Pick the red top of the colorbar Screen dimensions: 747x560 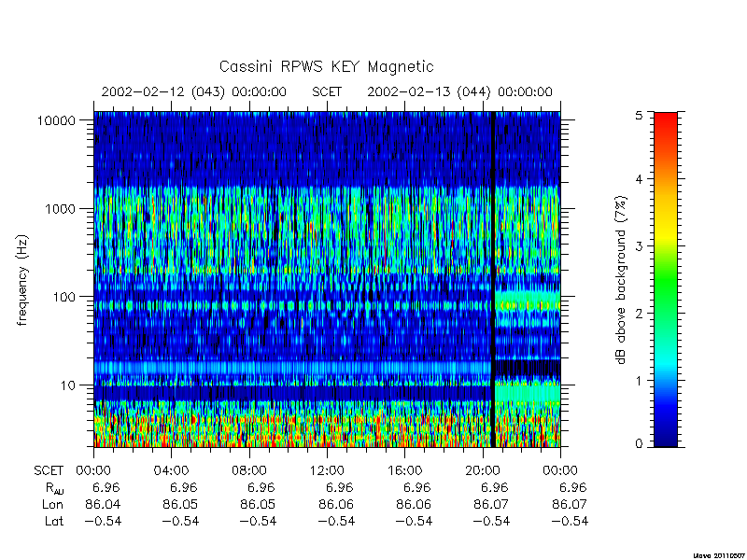tap(666, 119)
